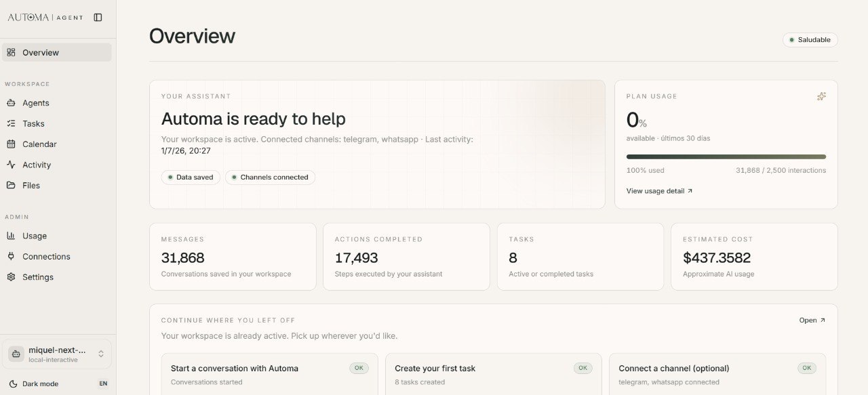This screenshot has width=868, height=395.
Task: Click the Tasks checklist icon
Action: (11, 123)
